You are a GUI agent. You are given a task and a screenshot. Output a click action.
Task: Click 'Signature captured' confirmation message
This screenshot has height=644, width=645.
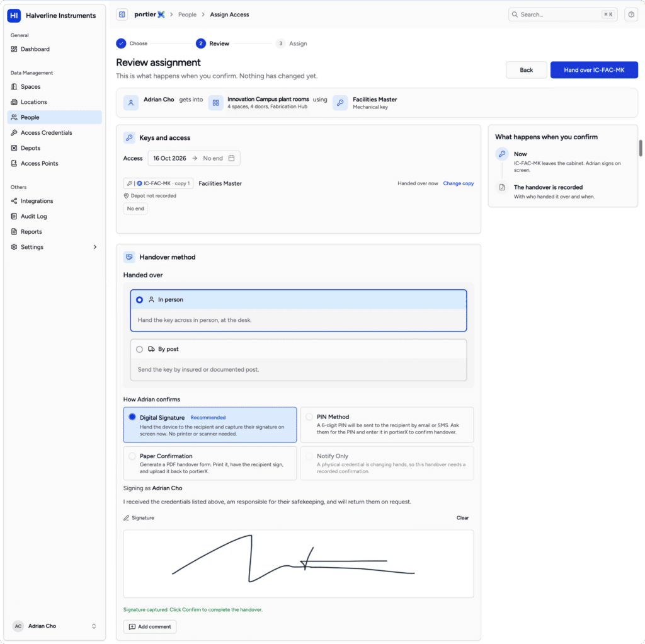pyautogui.click(x=193, y=609)
